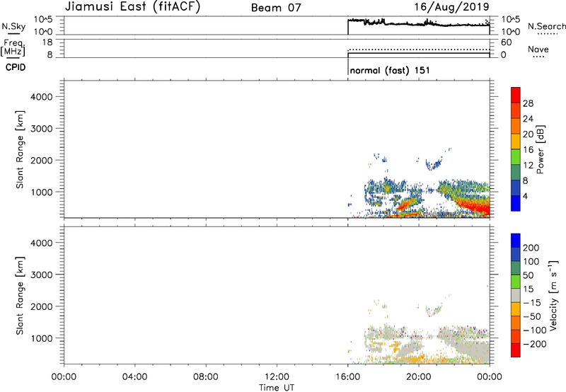Click 'Slant Range [km]' label of power panel
Viewport: 566px width, 392px height.
point(20,149)
